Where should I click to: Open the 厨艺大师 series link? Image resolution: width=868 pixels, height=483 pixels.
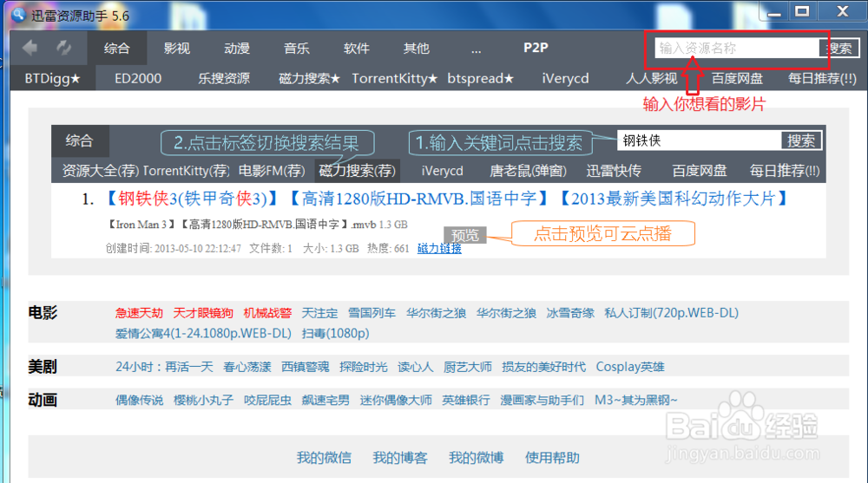point(468,367)
